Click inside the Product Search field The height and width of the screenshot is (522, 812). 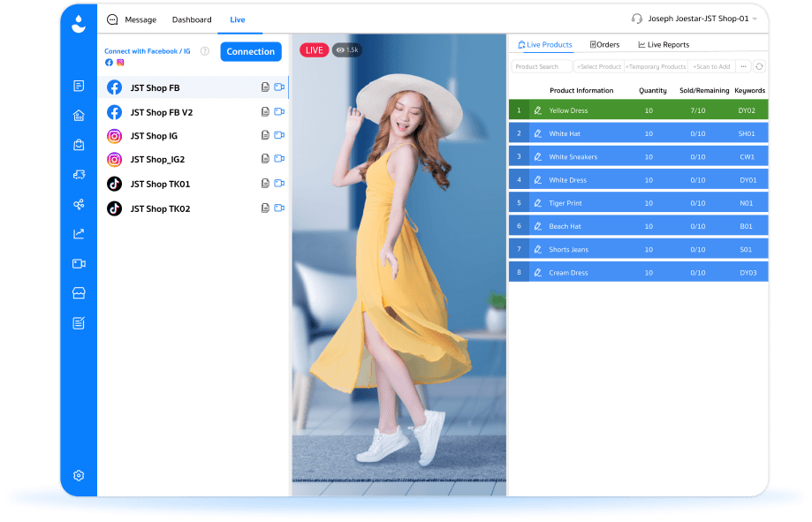click(541, 65)
